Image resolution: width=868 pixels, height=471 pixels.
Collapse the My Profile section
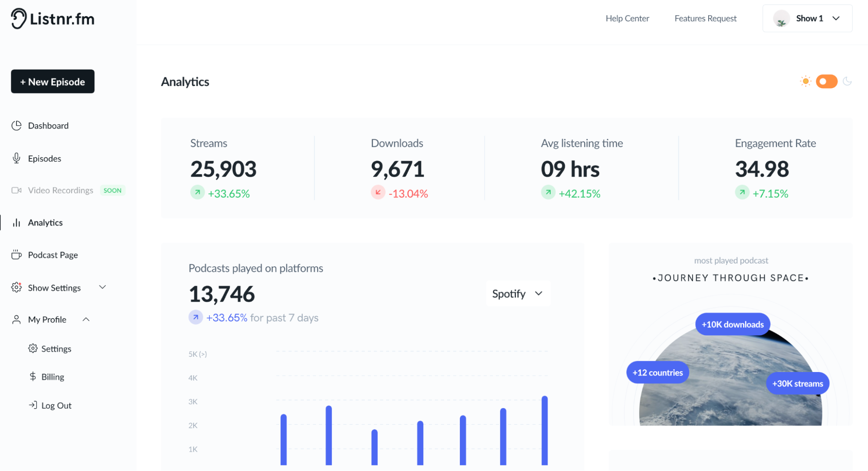(x=86, y=319)
